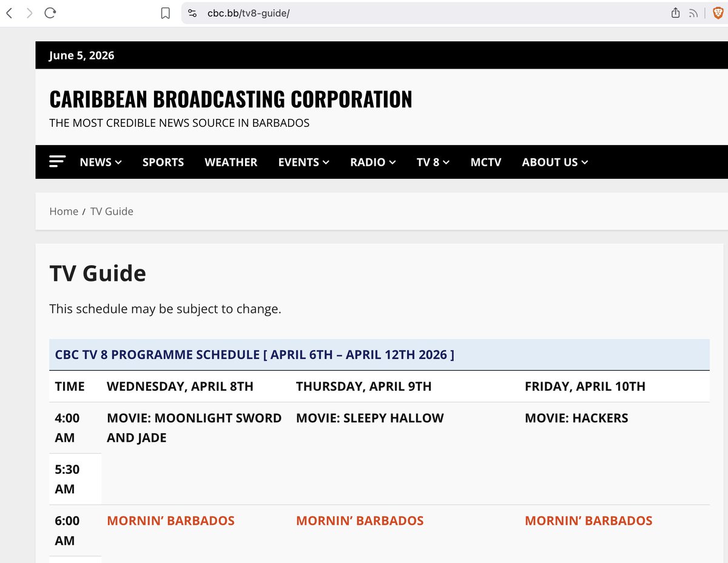Click the RSS feed icon
The height and width of the screenshot is (563, 728).
tap(693, 13)
